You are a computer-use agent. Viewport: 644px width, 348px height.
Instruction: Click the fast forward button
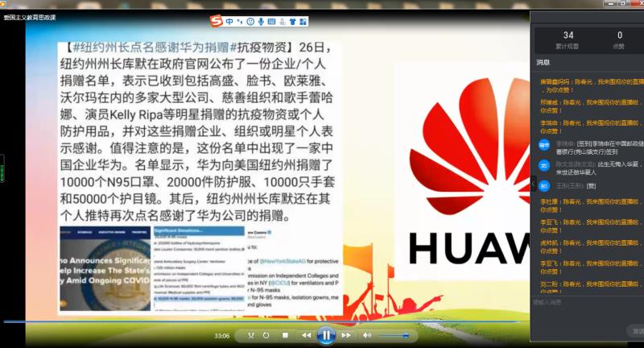(346, 335)
